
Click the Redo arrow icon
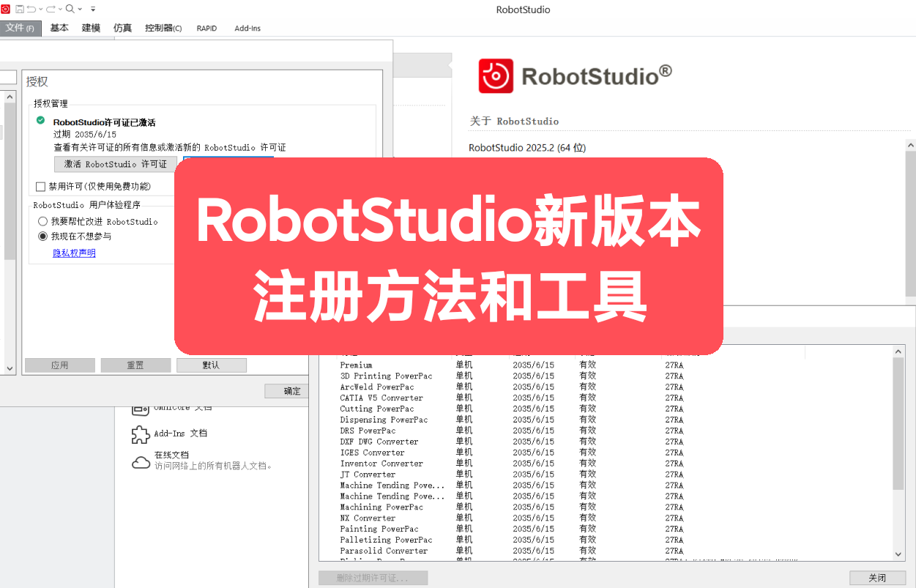tap(51, 9)
